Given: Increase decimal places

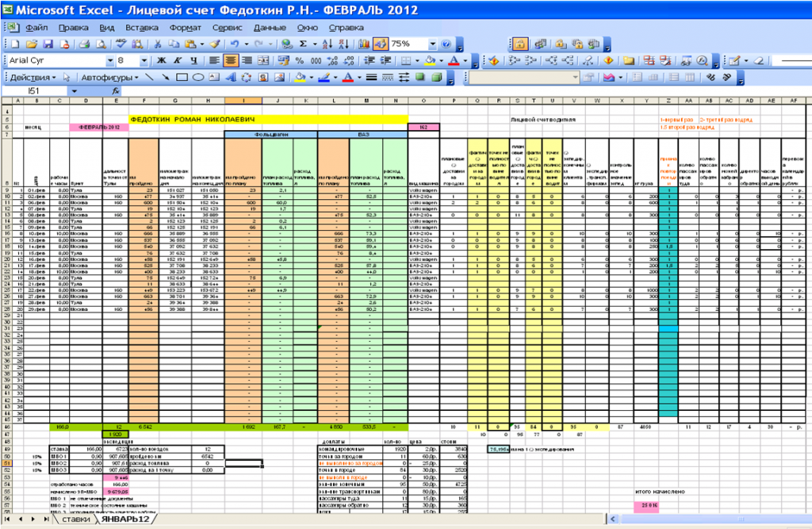Looking at the screenshot, I should pyautogui.click(x=332, y=60).
